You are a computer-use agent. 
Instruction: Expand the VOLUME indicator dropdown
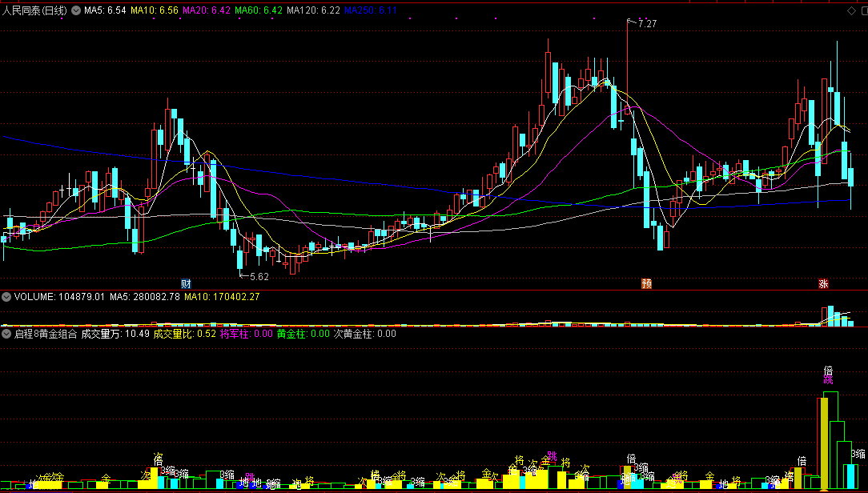6,297
